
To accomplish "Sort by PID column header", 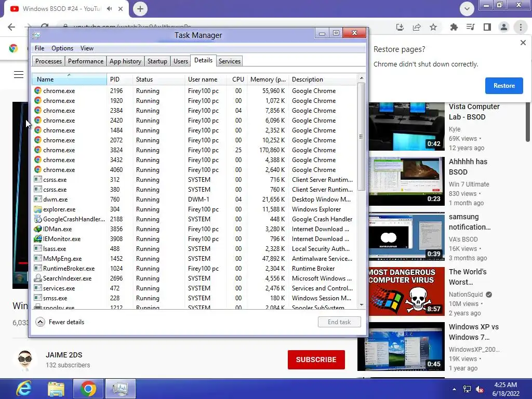I will pyautogui.click(x=119, y=79).
